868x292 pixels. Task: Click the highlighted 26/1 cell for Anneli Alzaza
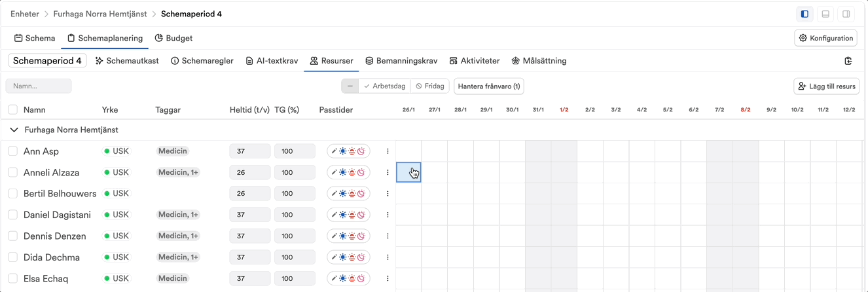coord(408,172)
